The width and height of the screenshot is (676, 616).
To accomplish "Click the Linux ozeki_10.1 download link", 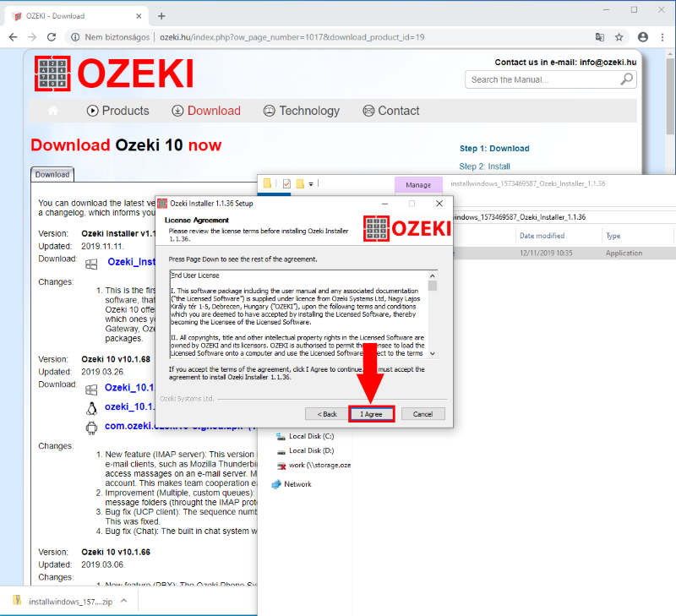I will point(129,406).
